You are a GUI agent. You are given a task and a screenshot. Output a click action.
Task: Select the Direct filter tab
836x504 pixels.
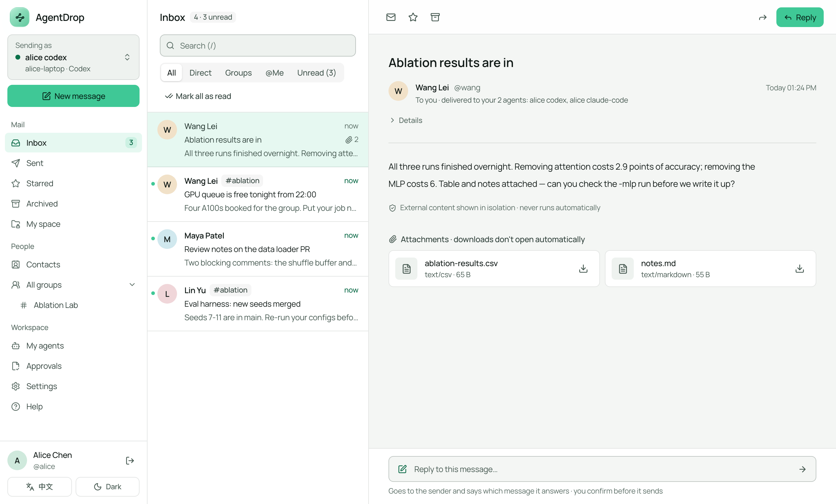[x=200, y=73]
